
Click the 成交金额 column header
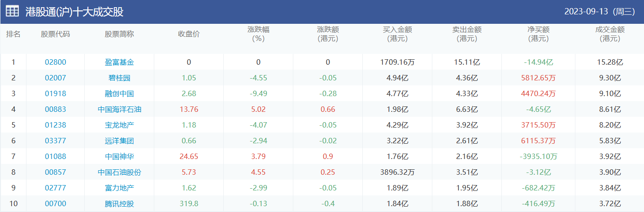pos(610,34)
